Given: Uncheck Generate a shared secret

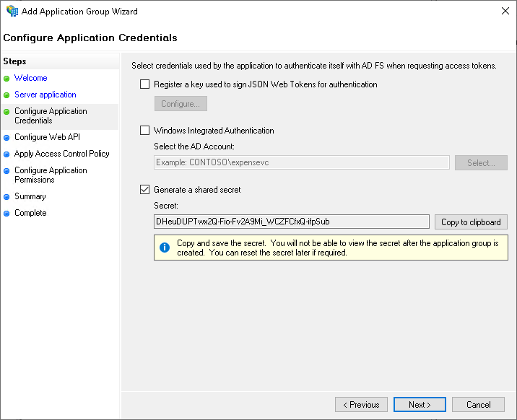Looking at the screenshot, I should [145, 190].
